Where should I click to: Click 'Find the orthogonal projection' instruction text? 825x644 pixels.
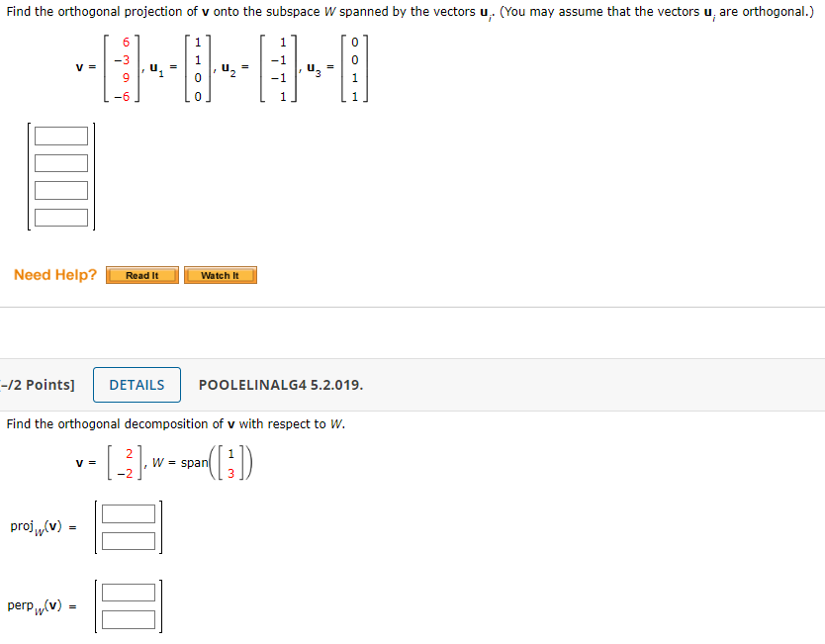(410, 13)
